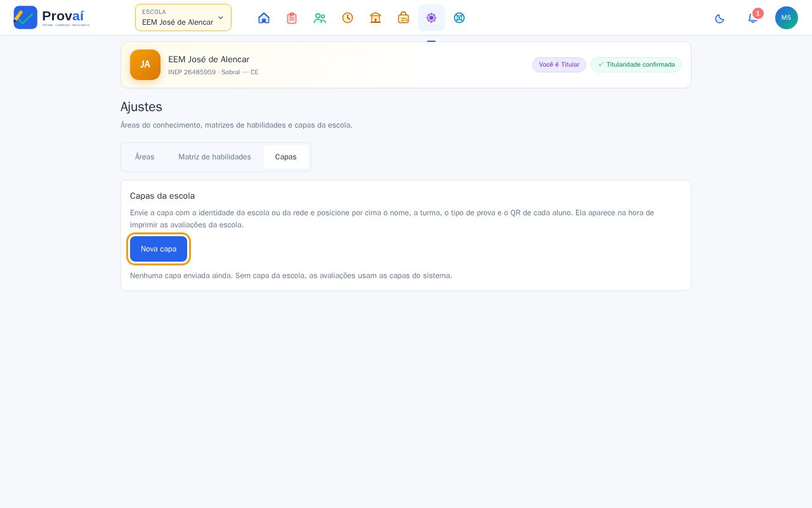Open the lifebuoy support icon
The height and width of the screenshot is (508, 812).
(459, 18)
